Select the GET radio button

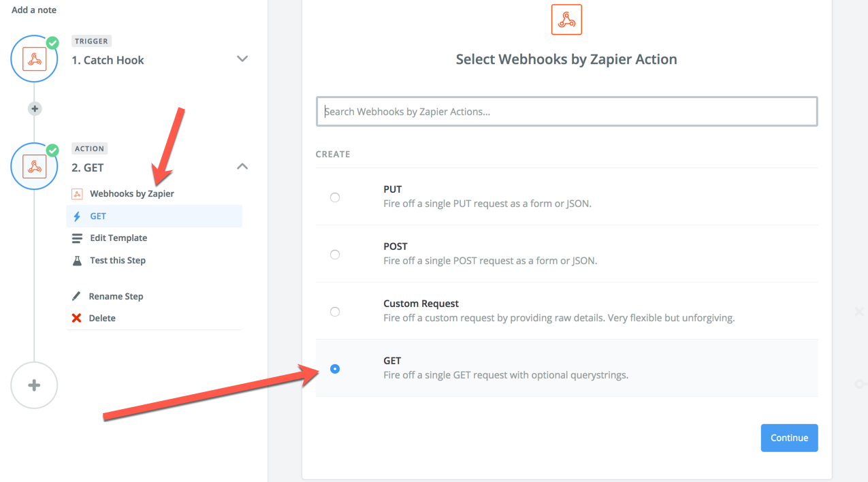[x=335, y=369]
